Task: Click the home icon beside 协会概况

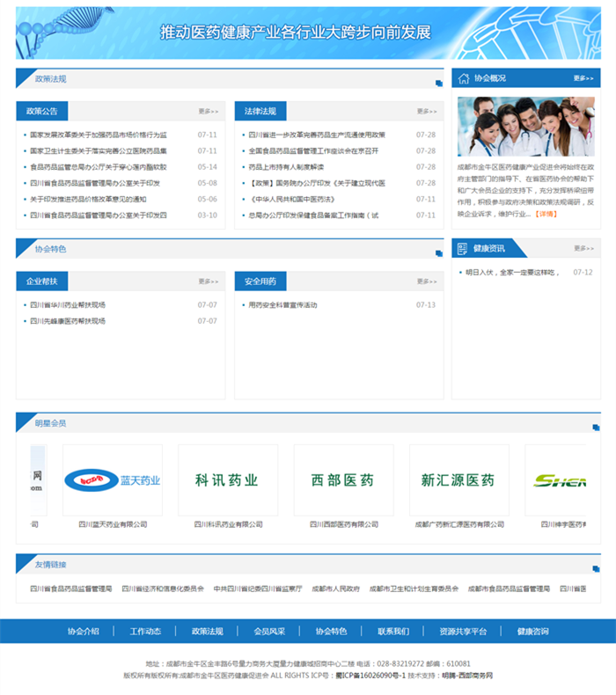Action: click(x=464, y=78)
